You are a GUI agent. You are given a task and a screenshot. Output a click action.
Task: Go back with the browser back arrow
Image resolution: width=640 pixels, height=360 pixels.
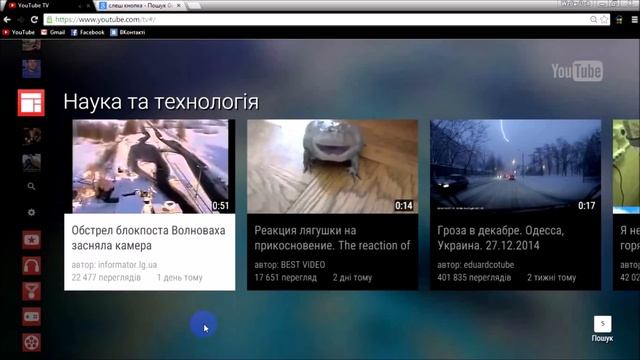[7, 19]
